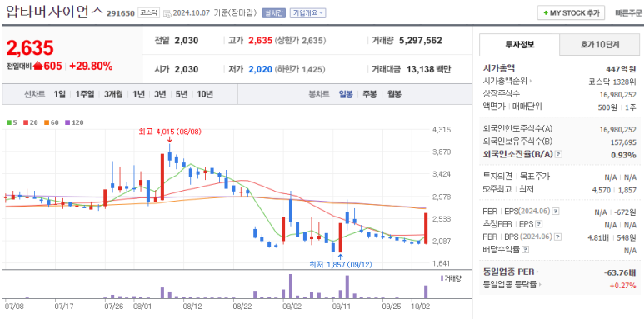This screenshot has width=644, height=319.
Task: Switch to the 투자정보 tab
Action: click(x=520, y=45)
